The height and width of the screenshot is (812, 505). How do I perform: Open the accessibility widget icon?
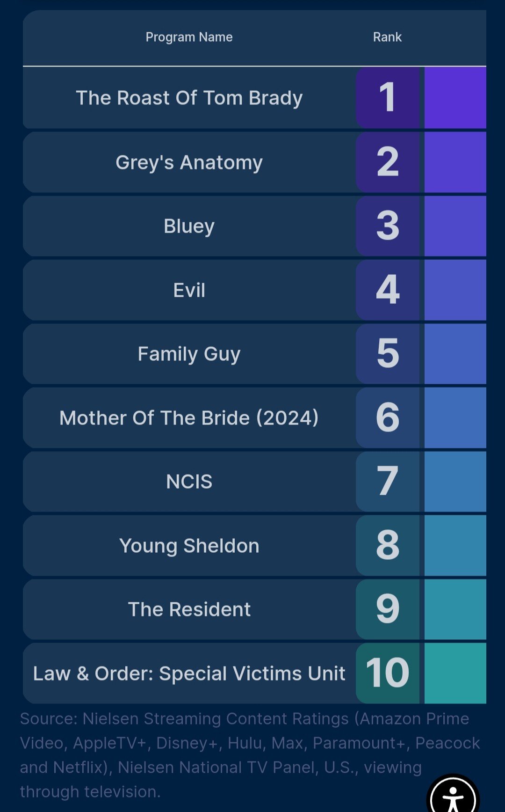click(x=453, y=795)
